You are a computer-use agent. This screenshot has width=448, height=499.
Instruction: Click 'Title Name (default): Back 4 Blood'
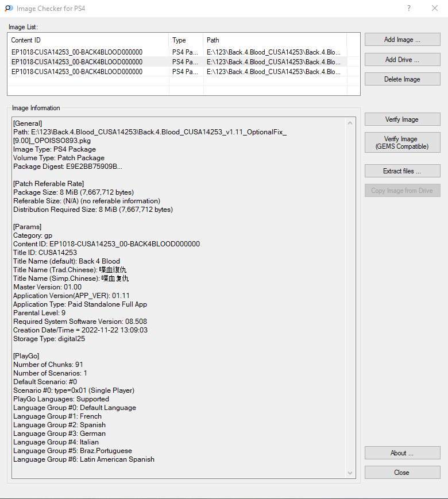67,261
